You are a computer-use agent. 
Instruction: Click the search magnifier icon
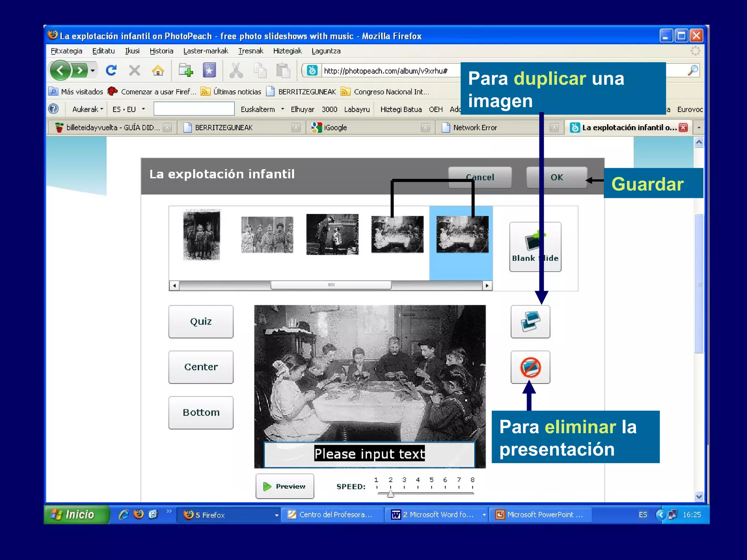pos(693,70)
